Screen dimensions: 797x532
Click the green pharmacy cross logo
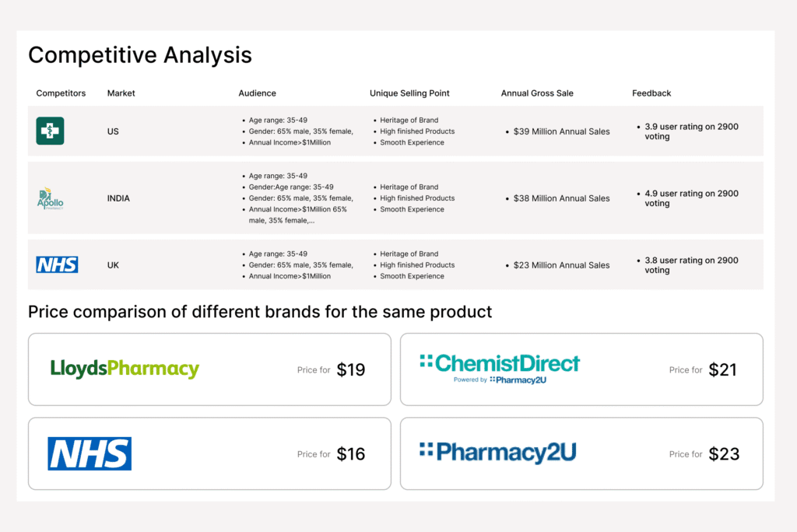tap(50, 131)
